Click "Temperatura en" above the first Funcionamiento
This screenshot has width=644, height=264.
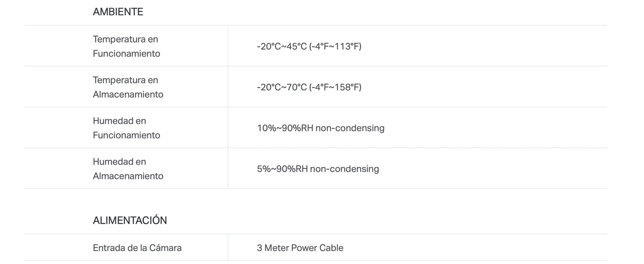(125, 39)
